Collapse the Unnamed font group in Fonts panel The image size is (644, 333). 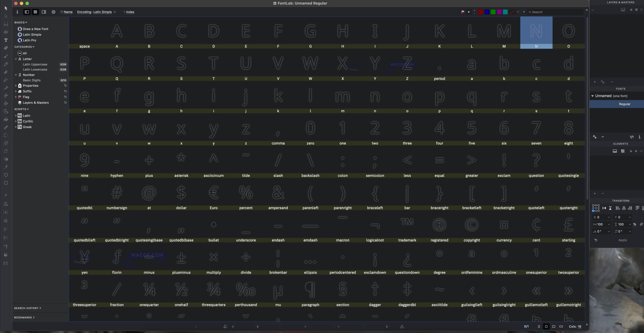tap(592, 96)
